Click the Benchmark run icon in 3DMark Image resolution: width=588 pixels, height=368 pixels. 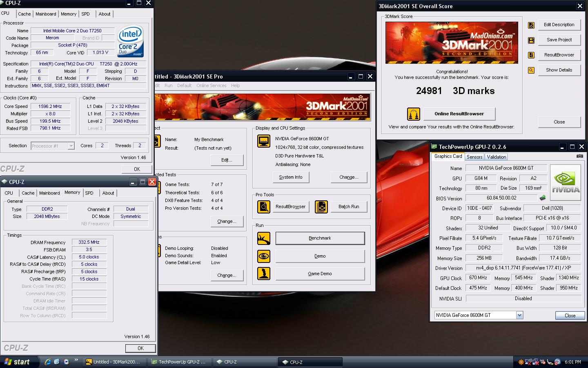pos(263,238)
